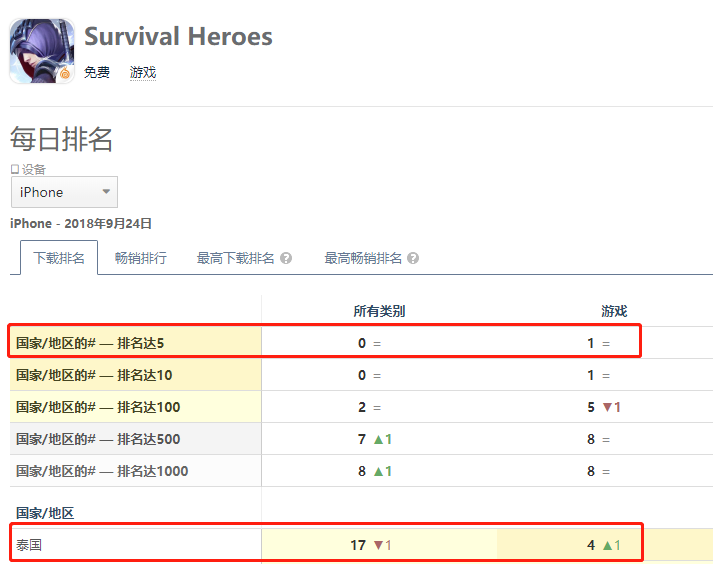Open the 最高畅销排名 tab
Image resolution: width=713 pixels, height=564 pixels.
tap(363, 258)
